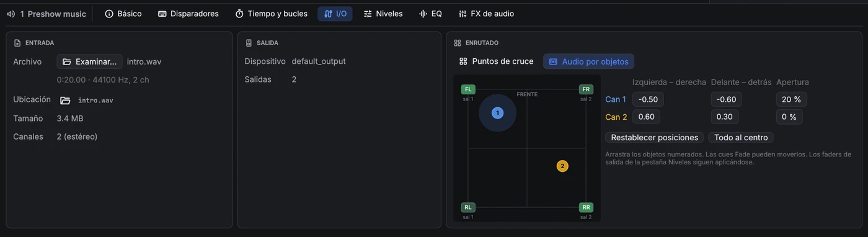Click the 3.4 MB file size

(x=70, y=118)
